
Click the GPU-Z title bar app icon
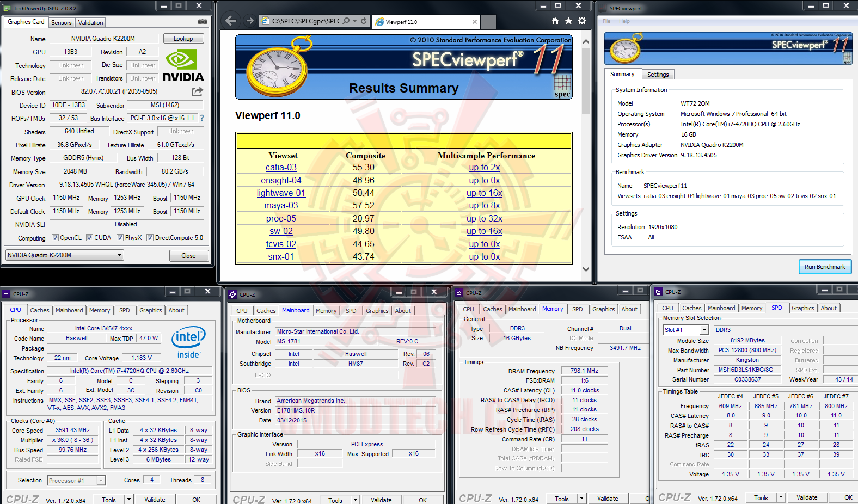8,8
